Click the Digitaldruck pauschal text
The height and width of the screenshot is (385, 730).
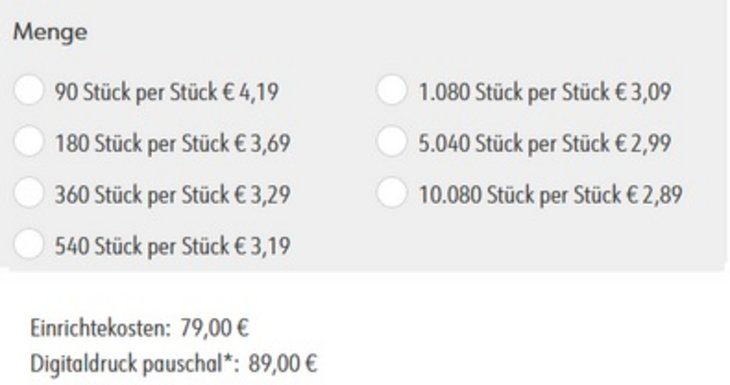(x=127, y=364)
